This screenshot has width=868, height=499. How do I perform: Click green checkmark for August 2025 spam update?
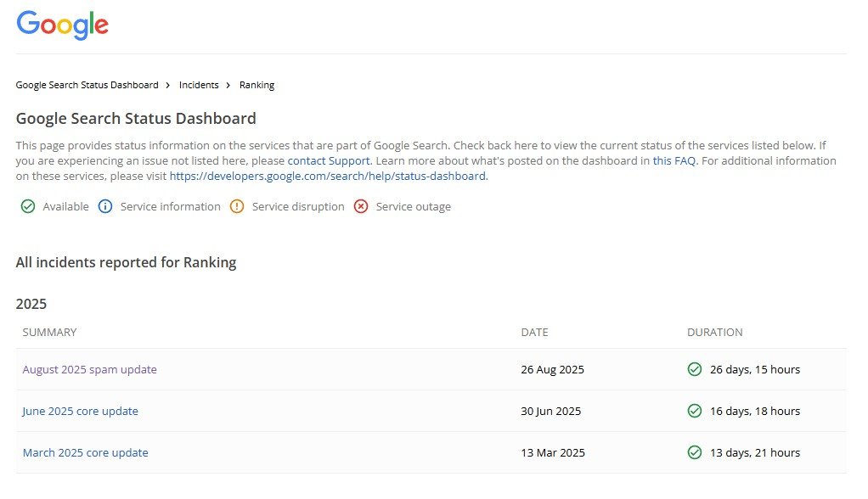coord(695,369)
